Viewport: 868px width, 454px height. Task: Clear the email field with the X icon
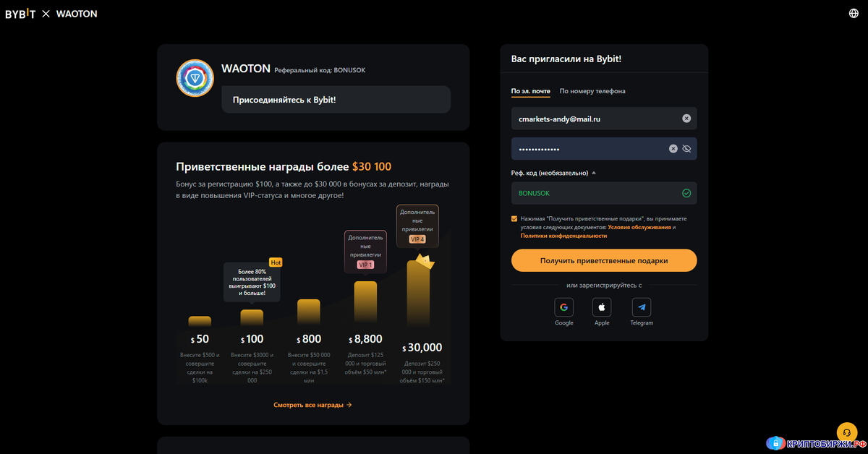(x=686, y=119)
